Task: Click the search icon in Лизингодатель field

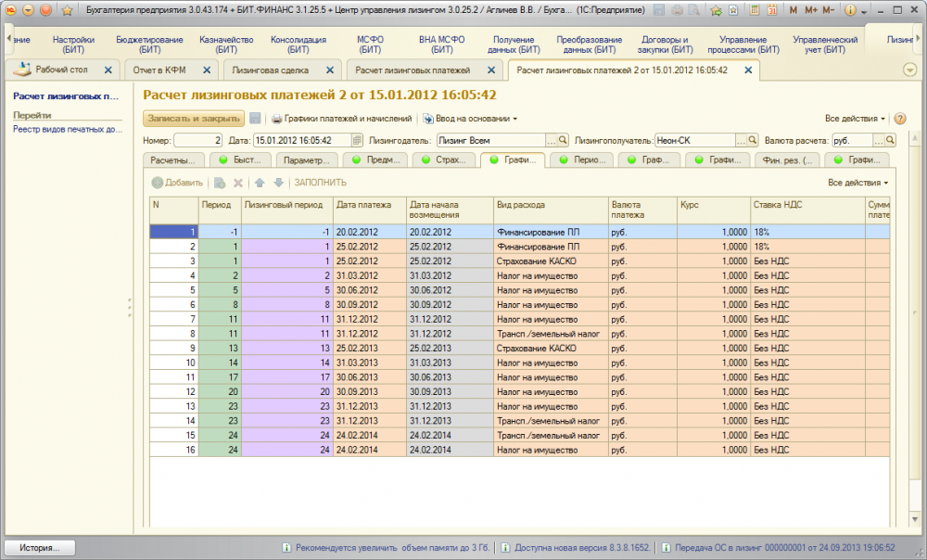Action: (x=563, y=140)
